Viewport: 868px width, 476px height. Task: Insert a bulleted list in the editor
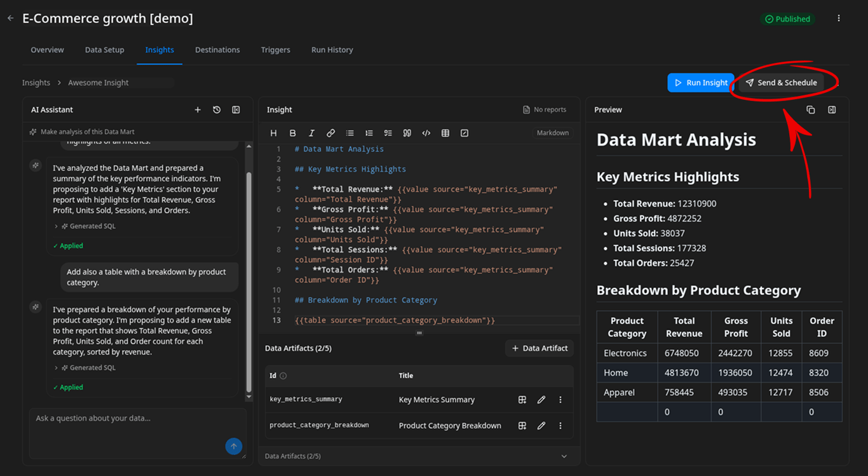click(349, 133)
